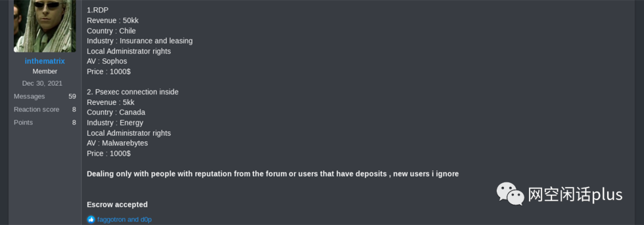This screenshot has height=225, width=644.
Task: Click the AV : Malwarebytes line
Action: point(117,143)
